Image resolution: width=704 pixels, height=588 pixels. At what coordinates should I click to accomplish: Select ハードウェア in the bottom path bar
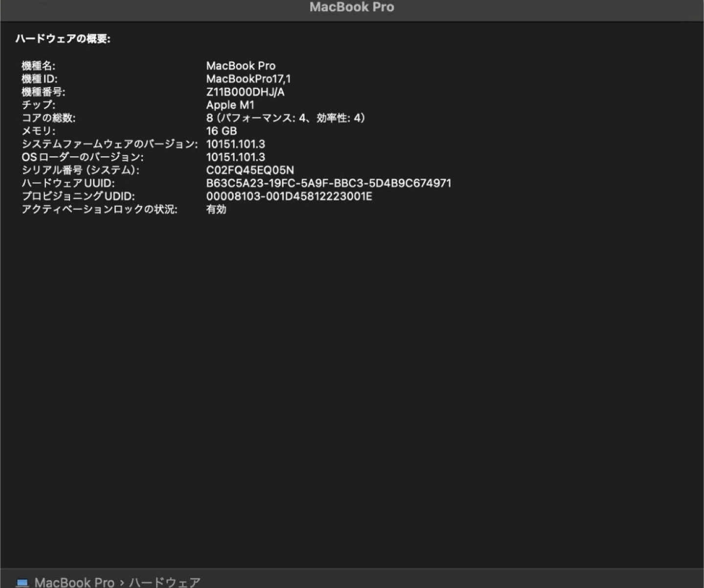click(164, 583)
